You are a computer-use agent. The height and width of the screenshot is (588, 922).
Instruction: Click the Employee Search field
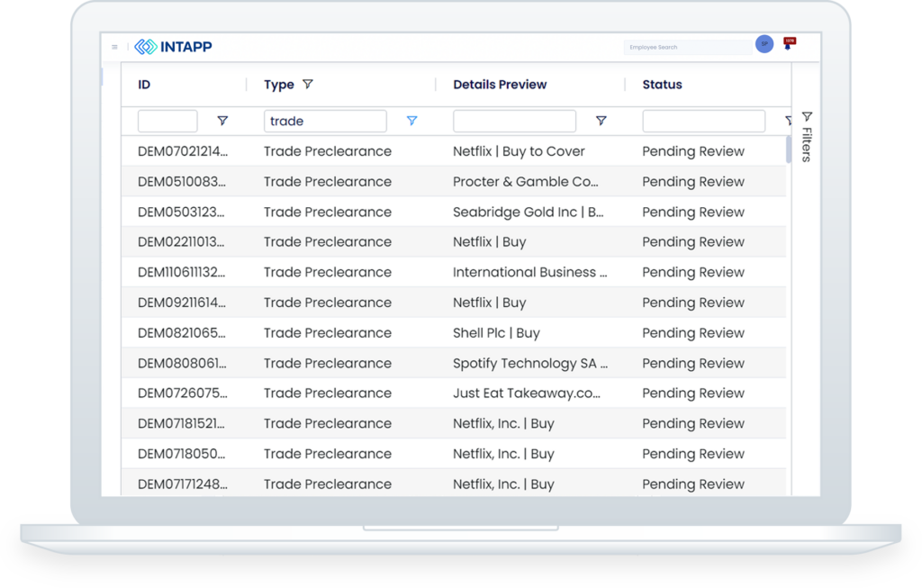(x=688, y=47)
